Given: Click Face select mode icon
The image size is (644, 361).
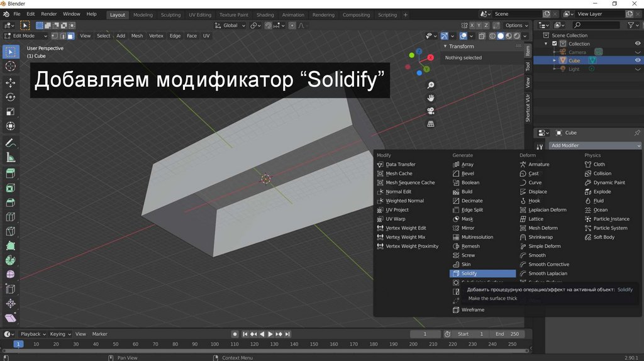Looking at the screenshot, I should (71, 36).
